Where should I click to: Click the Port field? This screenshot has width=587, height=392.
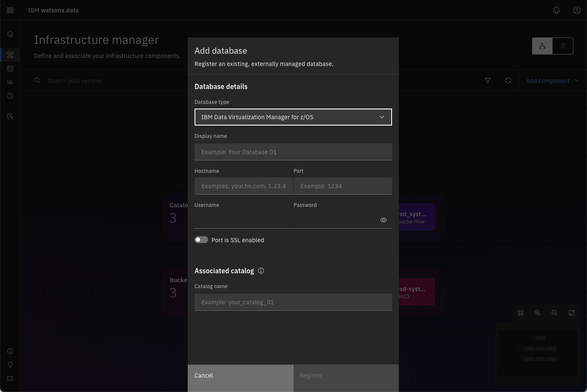343,186
